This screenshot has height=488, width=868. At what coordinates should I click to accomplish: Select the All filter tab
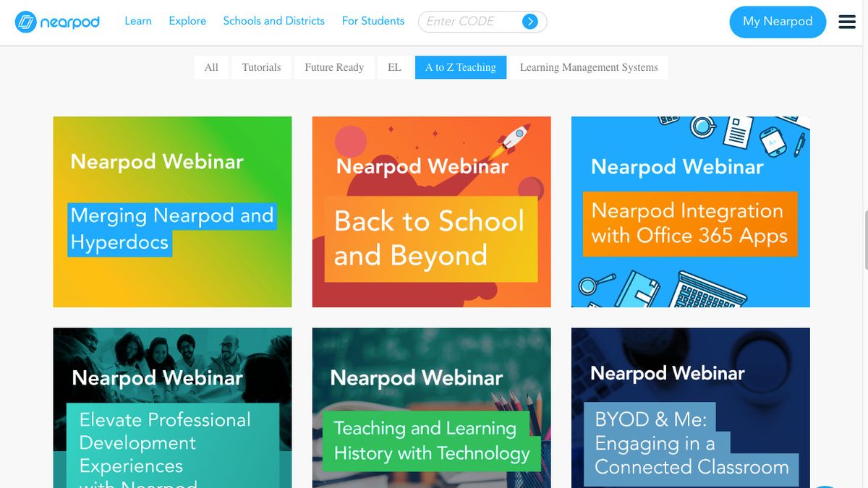[x=211, y=67]
